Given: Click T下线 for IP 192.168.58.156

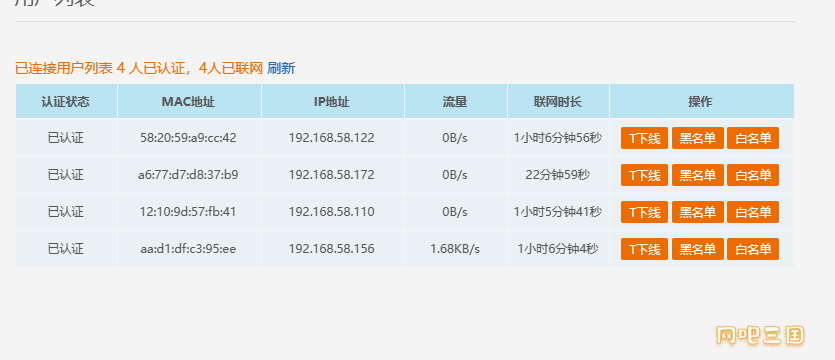Looking at the screenshot, I should [644, 249].
